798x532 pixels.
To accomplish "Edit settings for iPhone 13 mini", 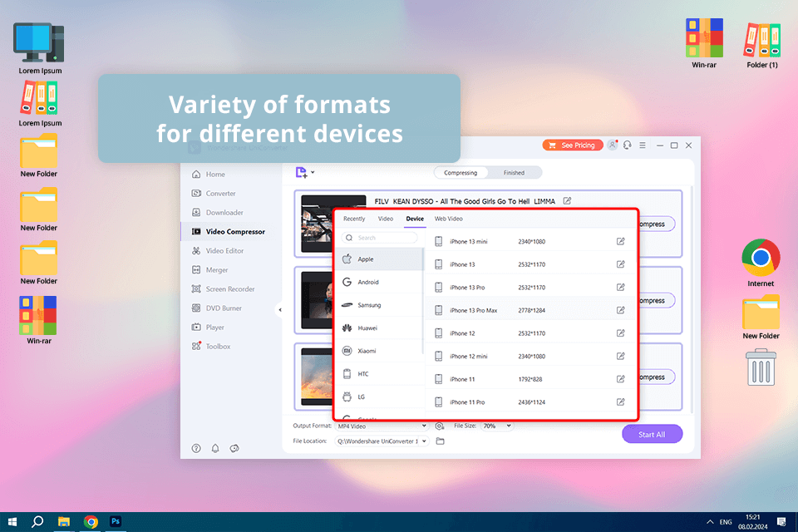I will click(620, 241).
